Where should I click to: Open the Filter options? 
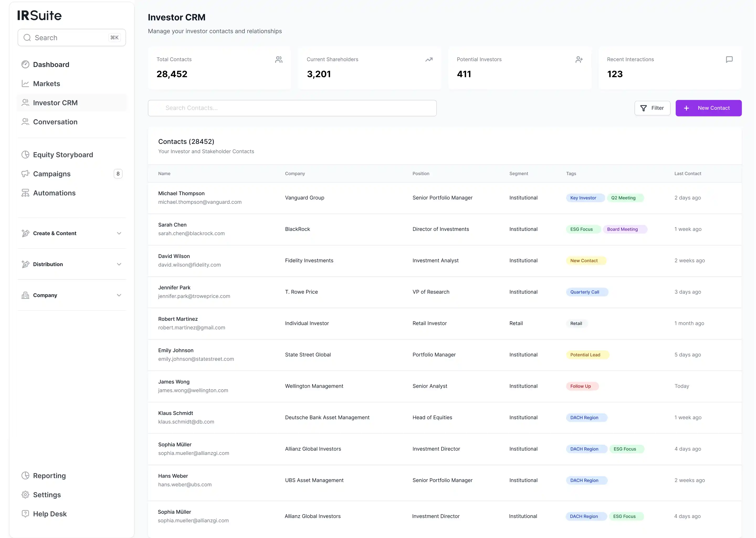click(652, 108)
